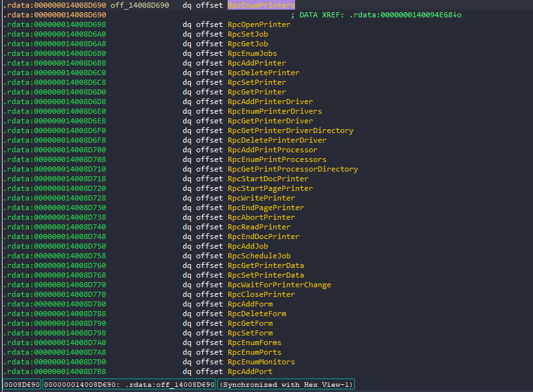533x392 pixels.
Task: Select the RpcEnumPrintProcessors name
Action: pyautogui.click(x=277, y=159)
